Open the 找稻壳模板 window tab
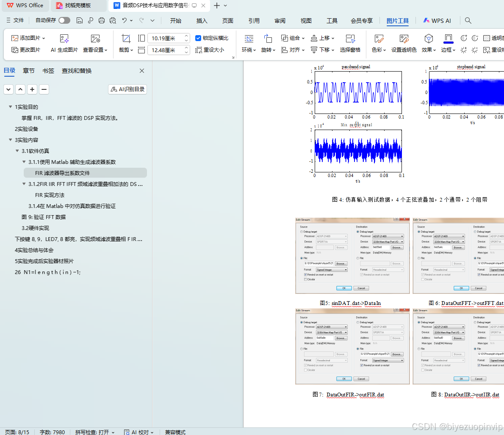 (x=78, y=6)
